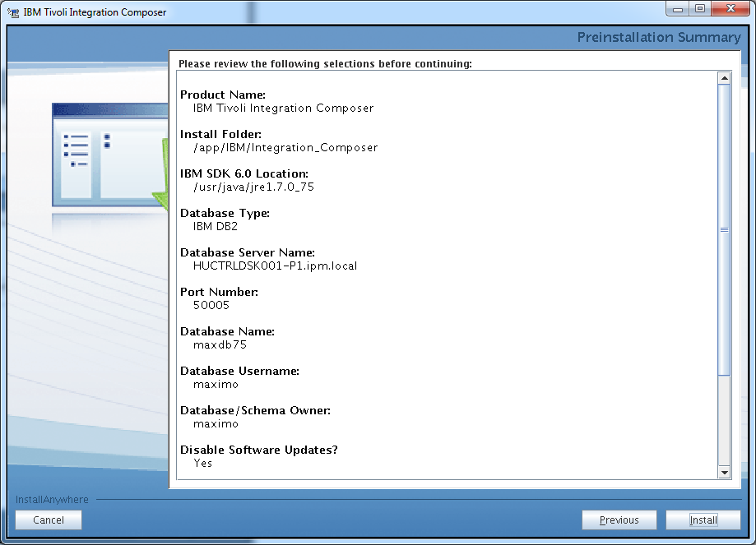Click the Port Number label
Screen dimensions: 756x545
click(219, 292)
